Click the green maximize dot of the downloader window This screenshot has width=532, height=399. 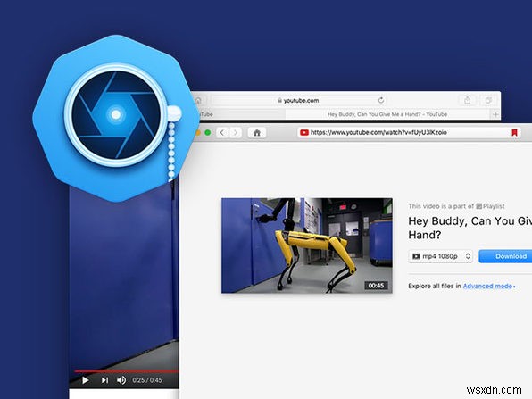pyautogui.click(x=208, y=133)
